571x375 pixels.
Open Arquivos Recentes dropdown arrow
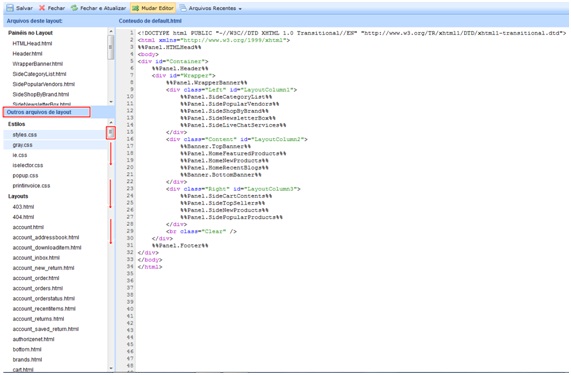pyautogui.click(x=240, y=8)
